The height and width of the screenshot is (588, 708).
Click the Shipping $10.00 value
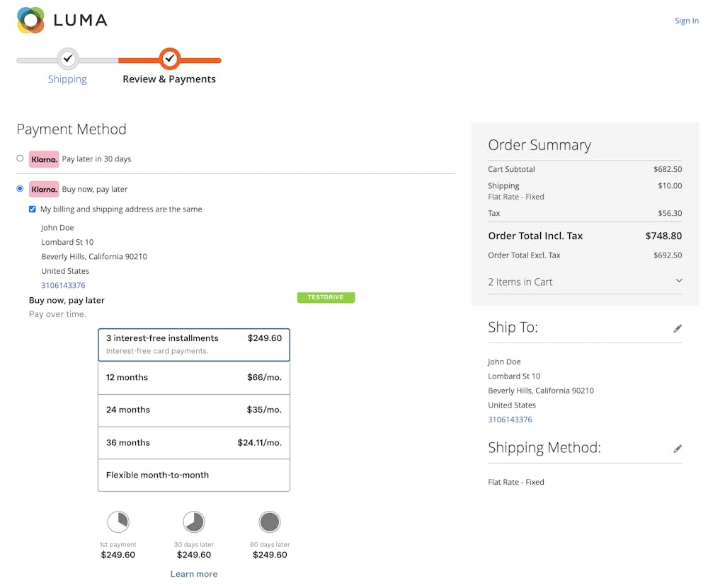670,185
